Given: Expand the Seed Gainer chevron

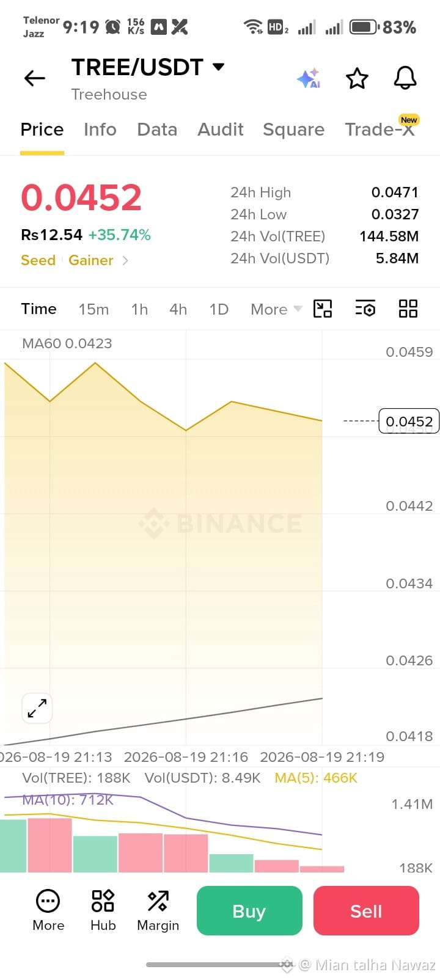Looking at the screenshot, I should coord(125,260).
